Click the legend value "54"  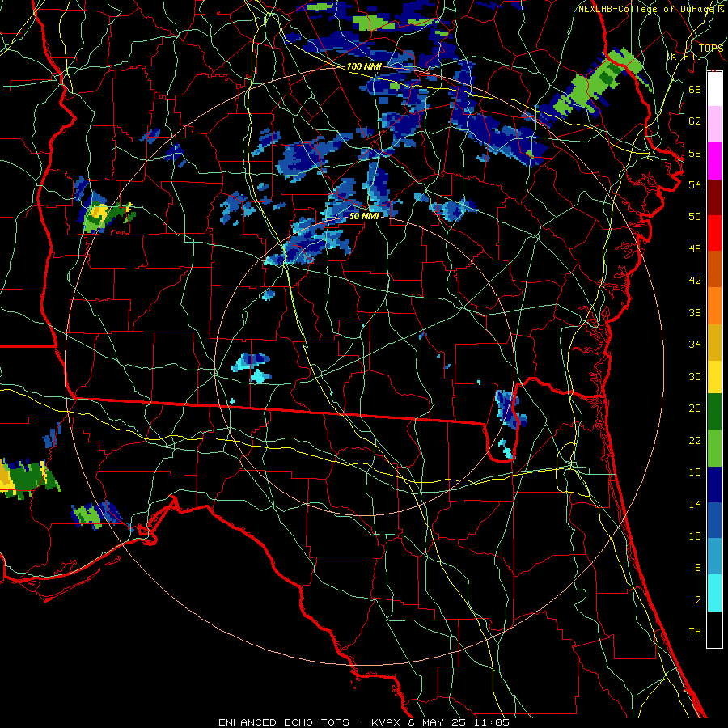695,184
